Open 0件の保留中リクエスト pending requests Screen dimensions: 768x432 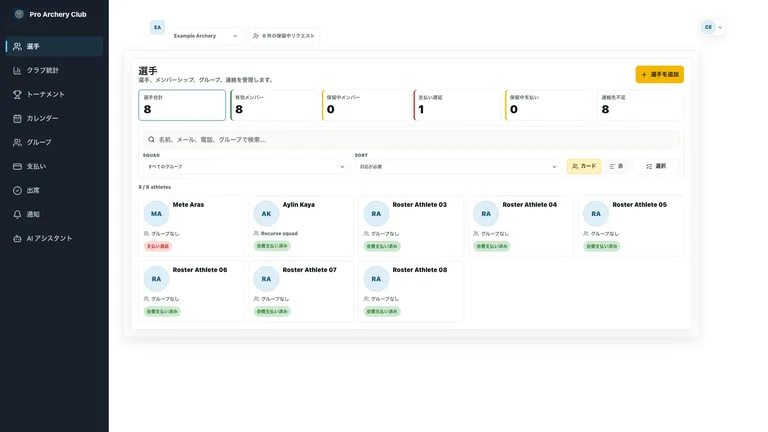pos(284,36)
